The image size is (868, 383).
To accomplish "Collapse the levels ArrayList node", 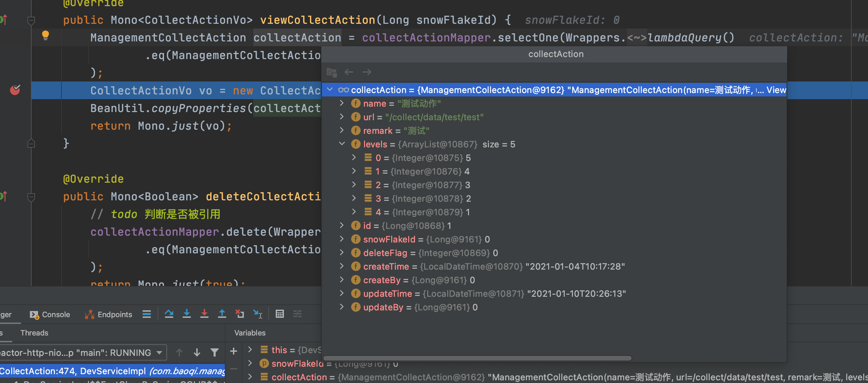I will point(342,144).
